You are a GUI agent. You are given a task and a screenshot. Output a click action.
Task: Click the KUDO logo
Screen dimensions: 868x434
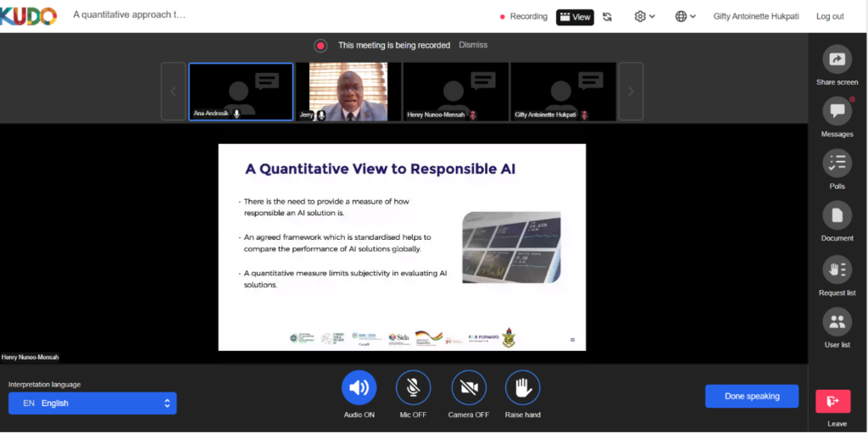pos(29,16)
